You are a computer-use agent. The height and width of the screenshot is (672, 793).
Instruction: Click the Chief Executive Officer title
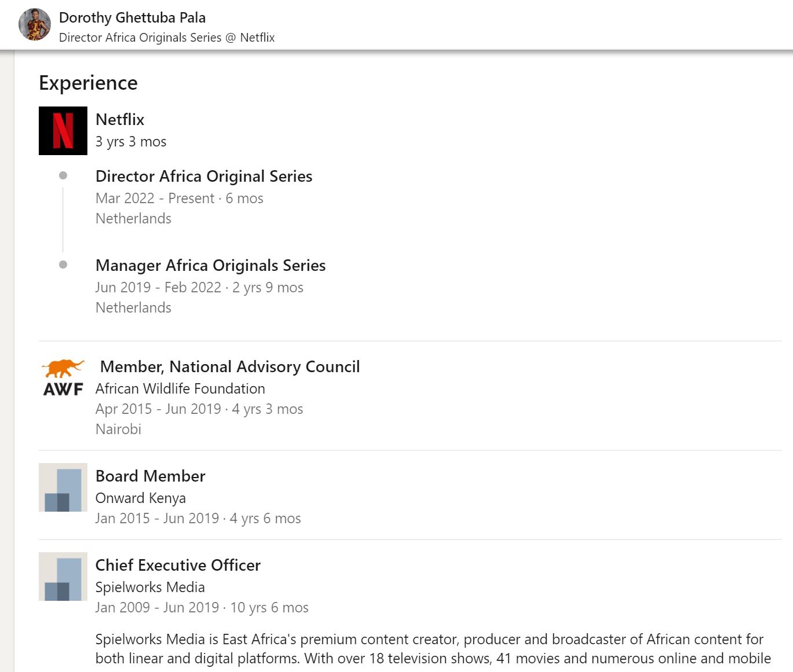coord(178,565)
